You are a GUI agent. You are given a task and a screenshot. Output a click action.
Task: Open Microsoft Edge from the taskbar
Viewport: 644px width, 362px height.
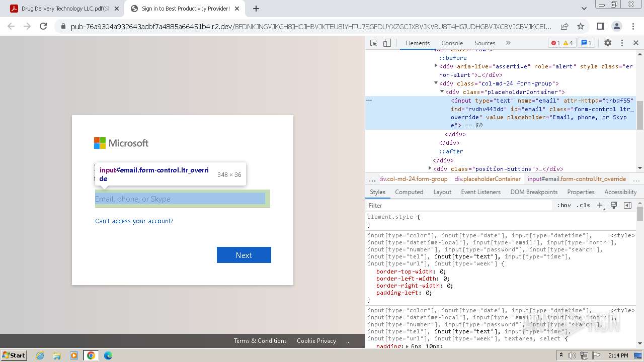108,355
